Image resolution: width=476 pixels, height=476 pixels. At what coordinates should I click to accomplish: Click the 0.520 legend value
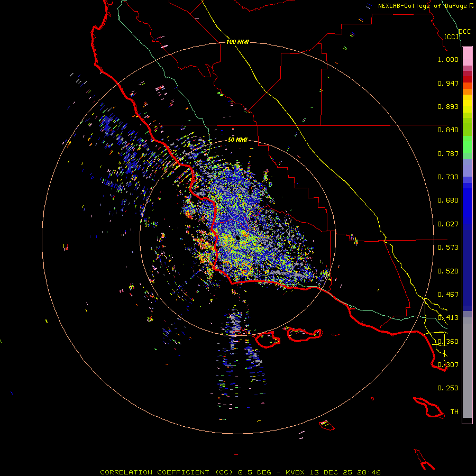point(448,271)
